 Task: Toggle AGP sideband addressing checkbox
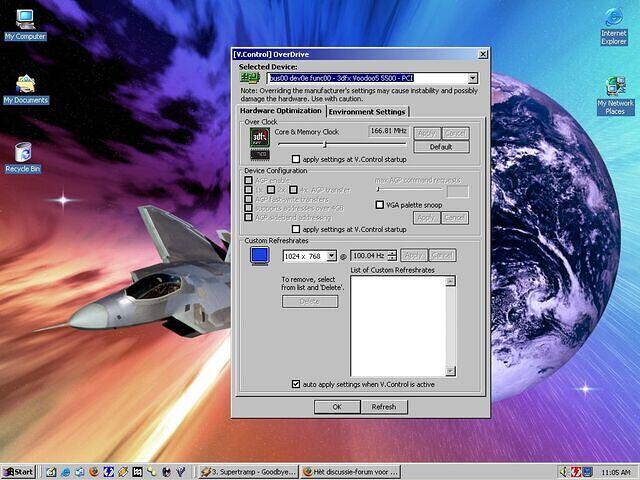tap(248, 218)
